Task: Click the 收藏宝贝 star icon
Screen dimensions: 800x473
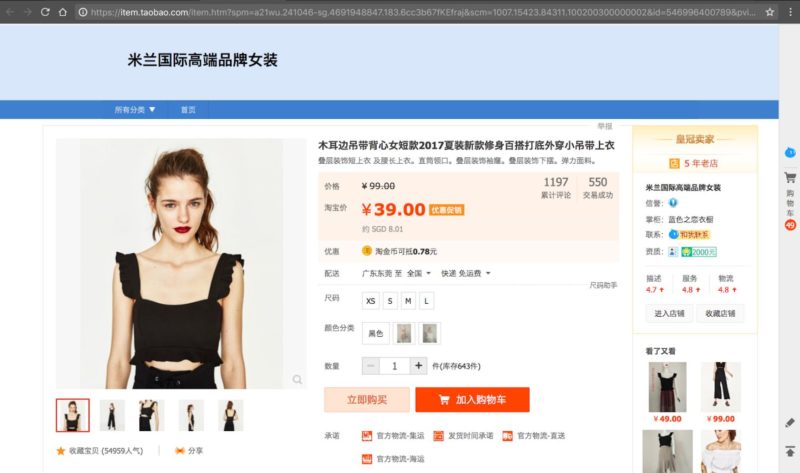Action: point(61,451)
